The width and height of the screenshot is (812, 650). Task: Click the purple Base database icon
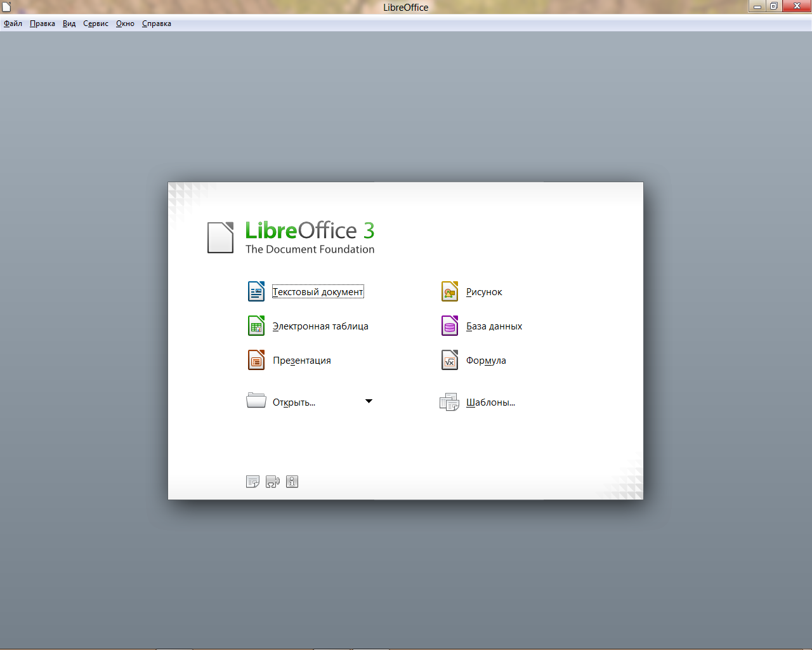[449, 326]
